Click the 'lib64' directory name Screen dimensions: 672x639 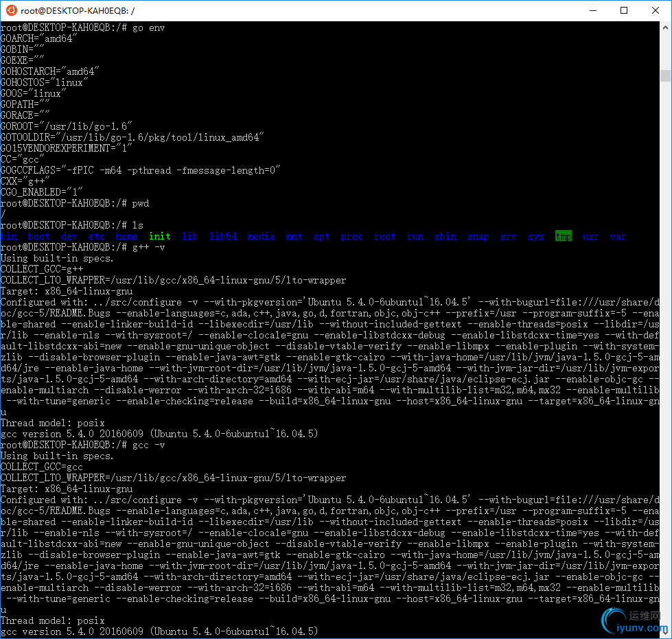pos(223,236)
